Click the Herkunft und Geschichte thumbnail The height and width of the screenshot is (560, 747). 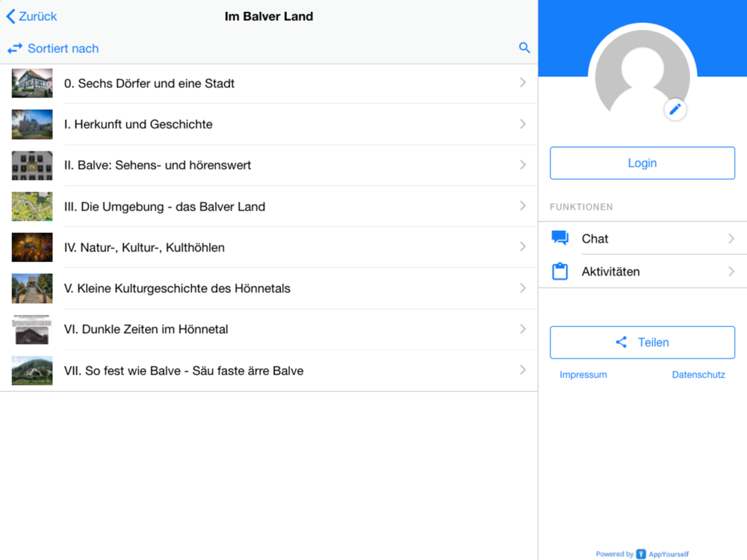tap(32, 124)
